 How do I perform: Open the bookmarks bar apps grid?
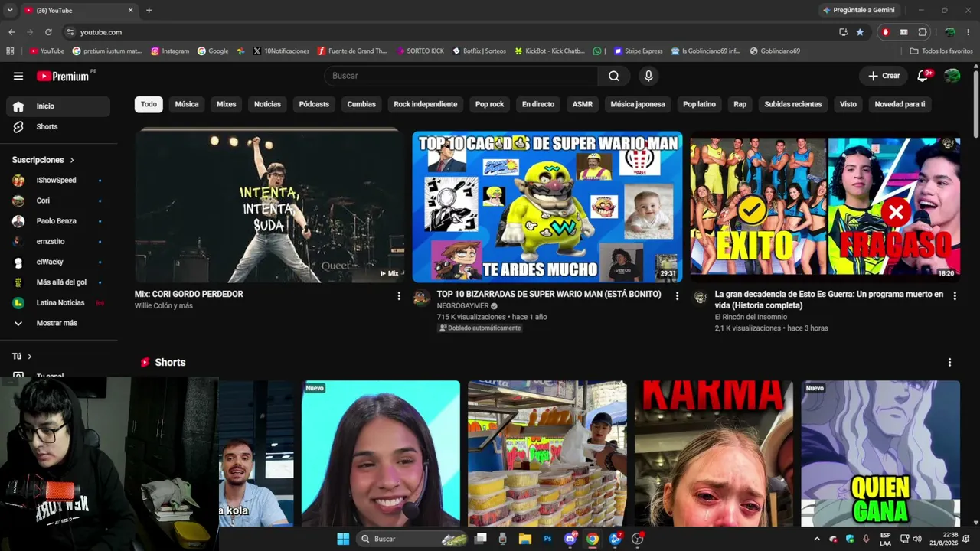click(x=10, y=51)
